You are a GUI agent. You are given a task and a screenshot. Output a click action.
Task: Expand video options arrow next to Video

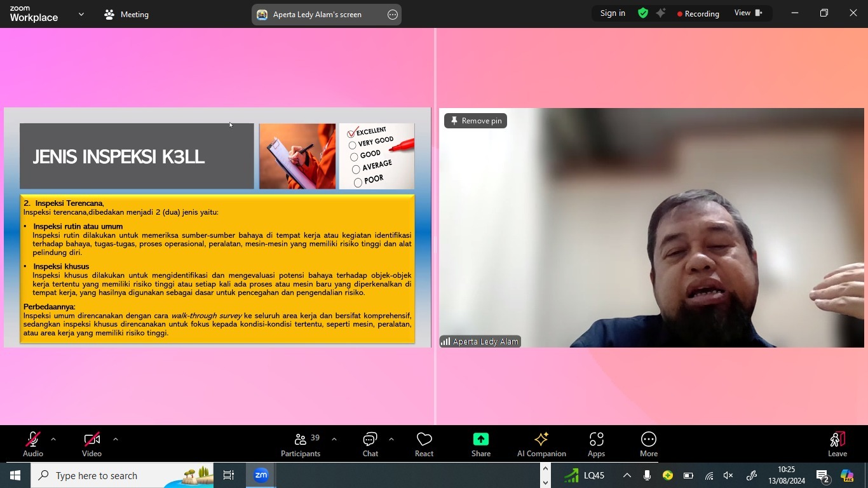point(115,439)
